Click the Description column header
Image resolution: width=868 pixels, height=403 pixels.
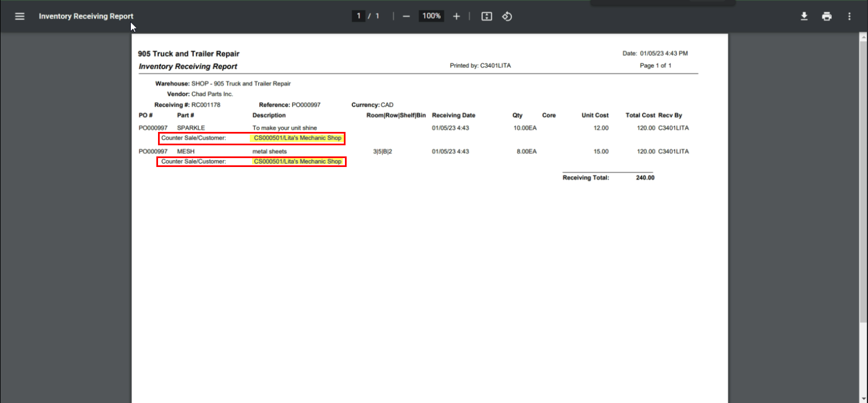tap(269, 115)
